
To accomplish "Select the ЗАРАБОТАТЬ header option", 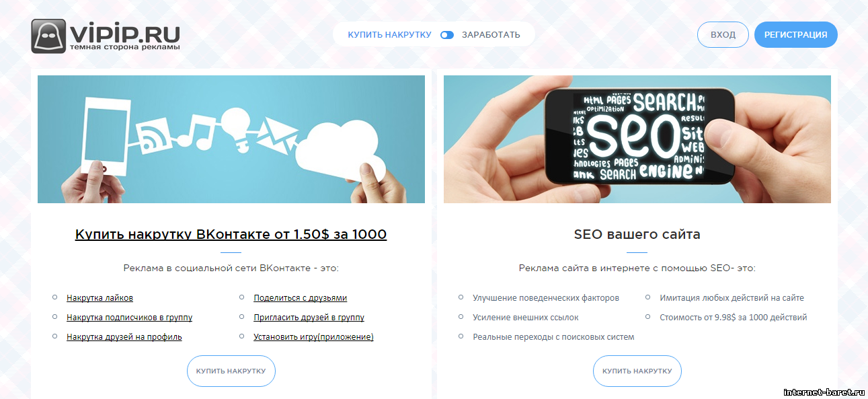I will (x=491, y=35).
